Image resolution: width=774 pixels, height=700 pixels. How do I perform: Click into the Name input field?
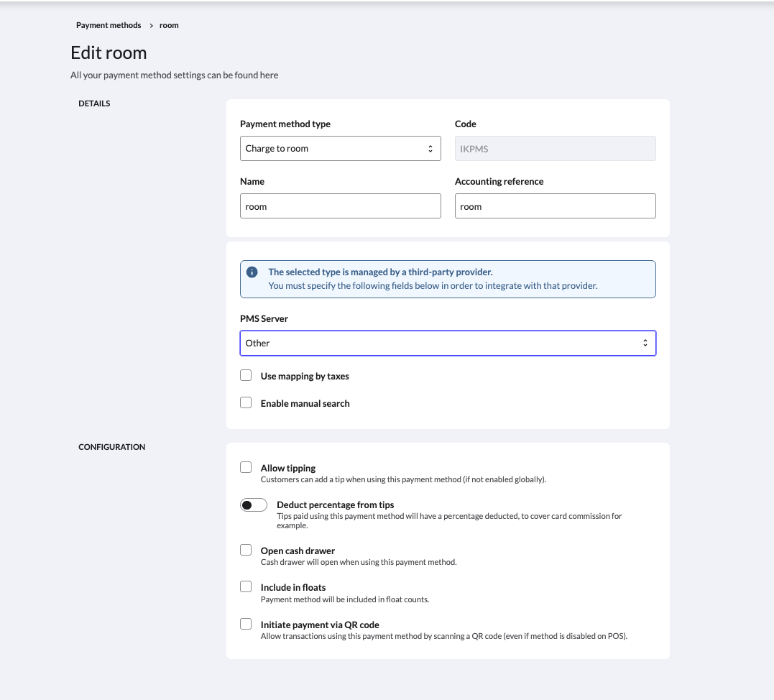(x=340, y=206)
